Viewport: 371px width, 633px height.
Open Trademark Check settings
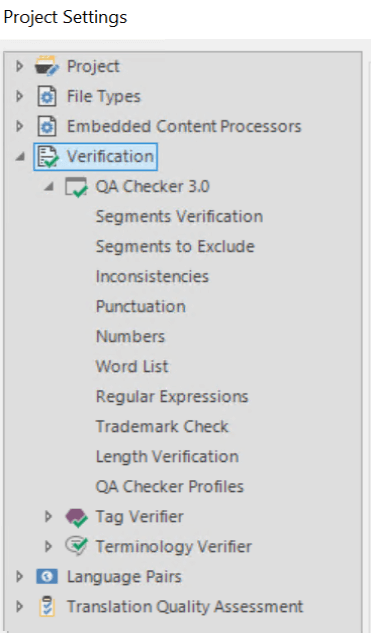pyautogui.click(x=162, y=427)
